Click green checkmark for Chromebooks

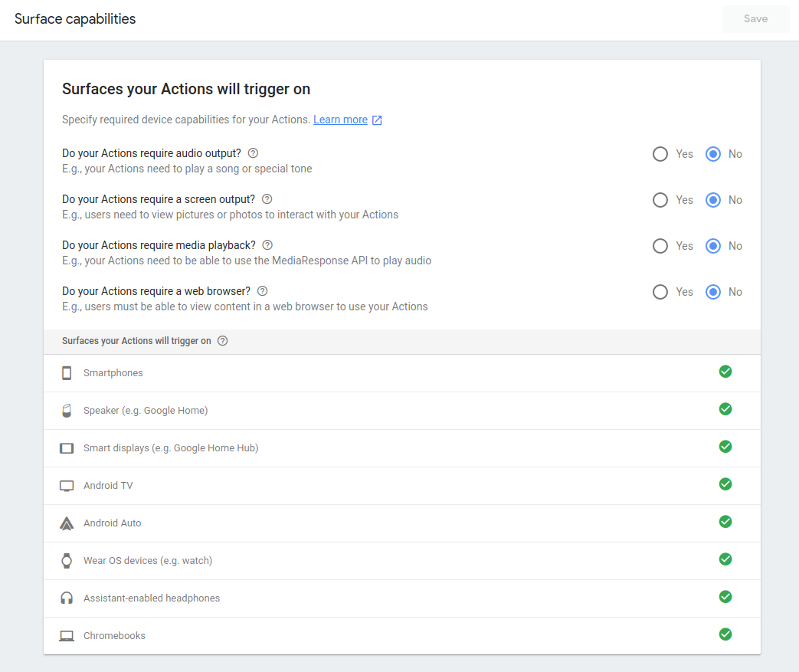point(725,634)
